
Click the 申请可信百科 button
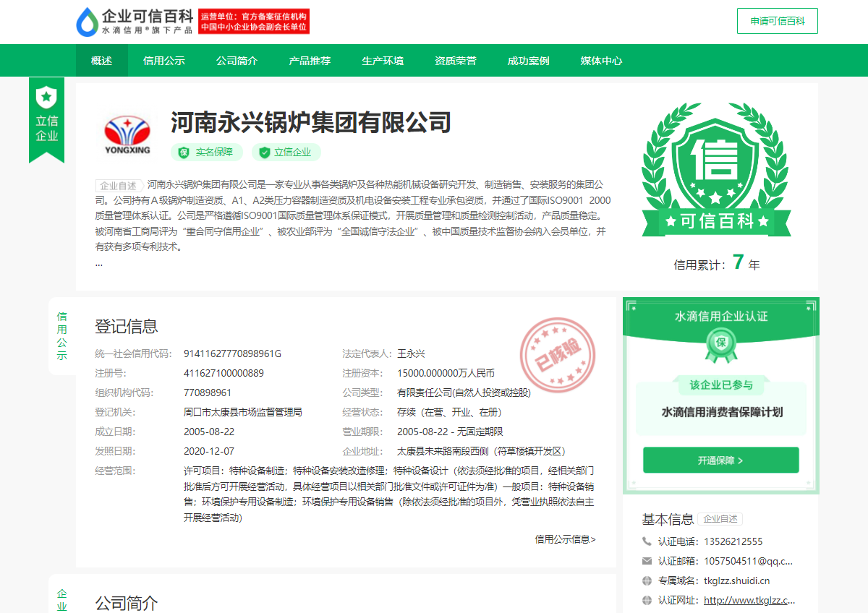tap(777, 21)
